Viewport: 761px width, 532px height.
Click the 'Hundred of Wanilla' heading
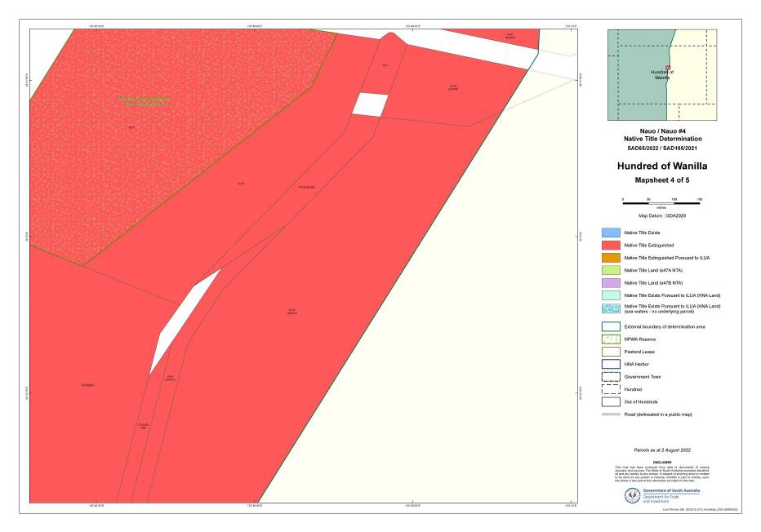coord(662,166)
